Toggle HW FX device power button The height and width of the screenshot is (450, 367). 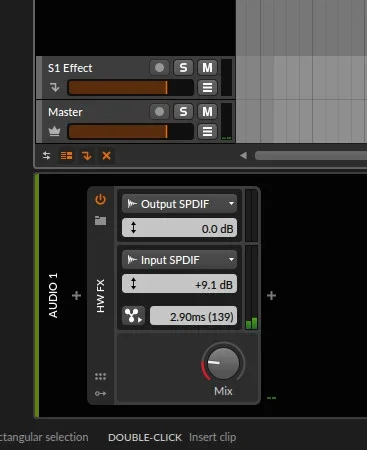coord(100,199)
